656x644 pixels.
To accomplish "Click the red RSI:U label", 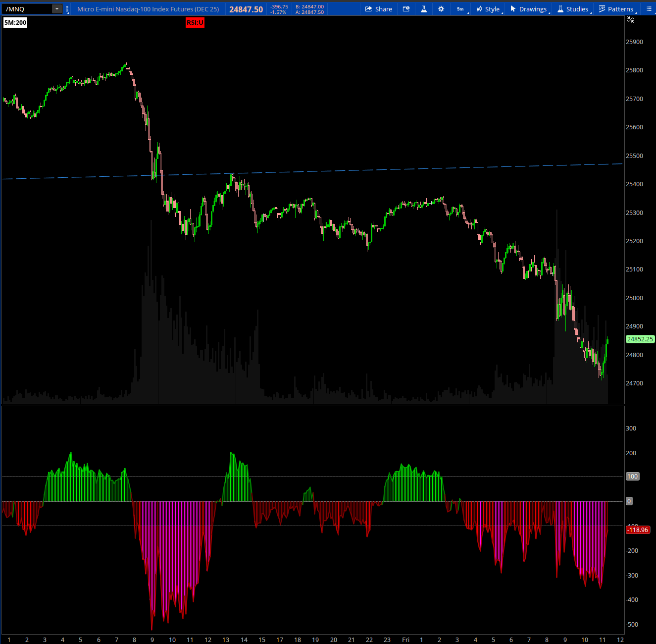I will coord(195,22).
